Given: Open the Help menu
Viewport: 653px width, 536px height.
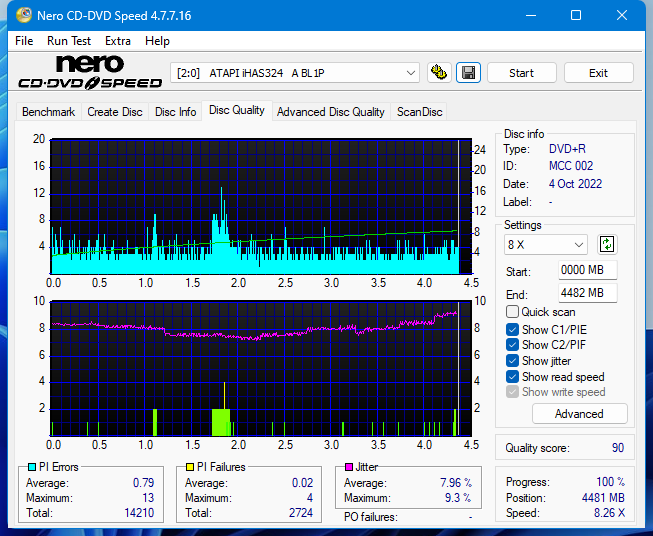Looking at the screenshot, I should pos(157,41).
